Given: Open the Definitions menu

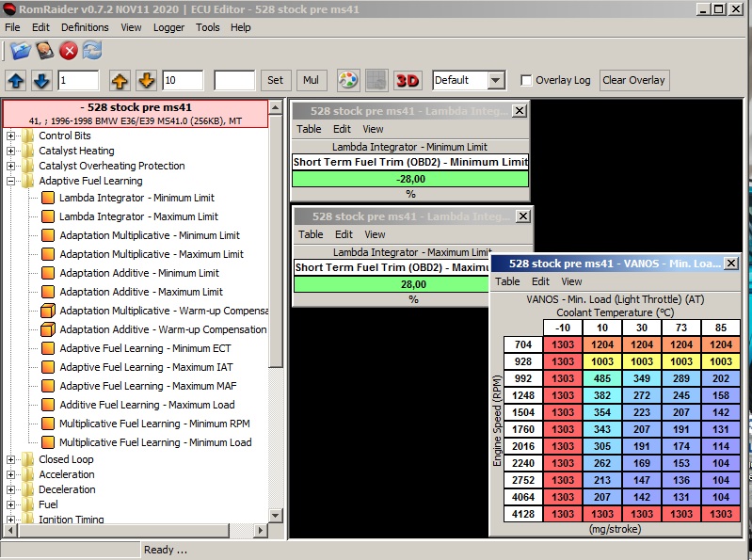Looking at the screenshot, I should point(85,27).
